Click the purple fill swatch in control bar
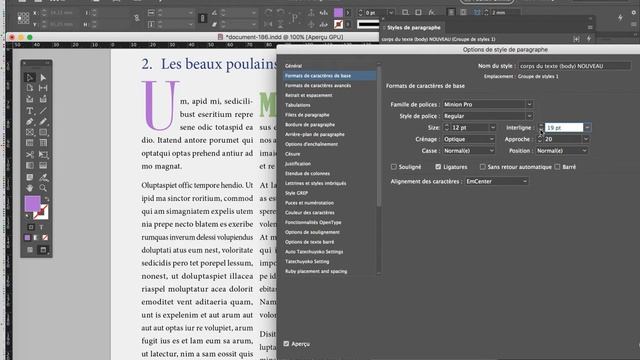Viewport: 640px width, 360px height. point(338,13)
